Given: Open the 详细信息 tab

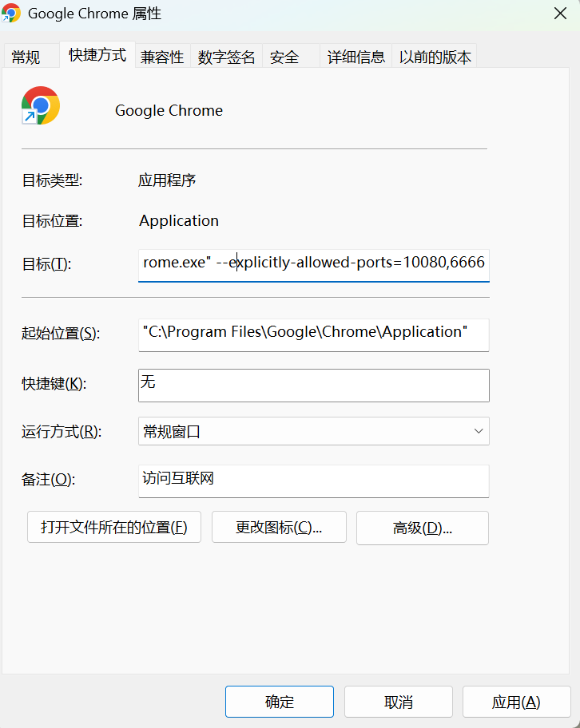Looking at the screenshot, I should coord(356,57).
